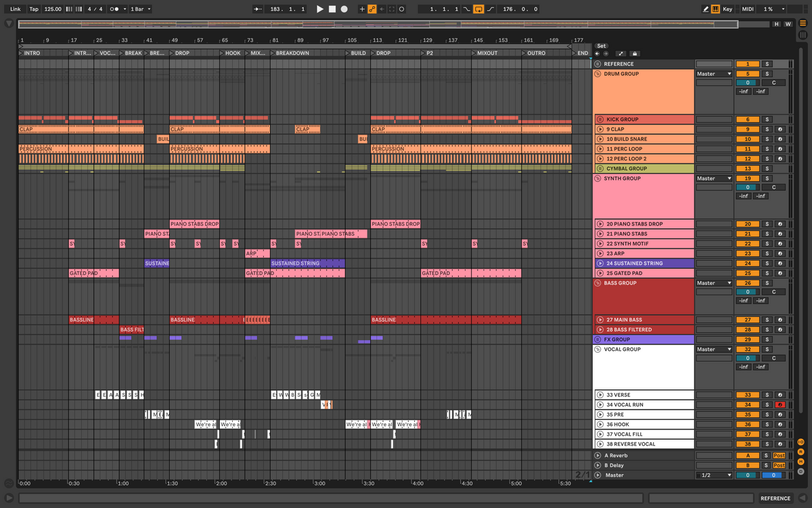Open MIDI Map mode

[748, 9]
